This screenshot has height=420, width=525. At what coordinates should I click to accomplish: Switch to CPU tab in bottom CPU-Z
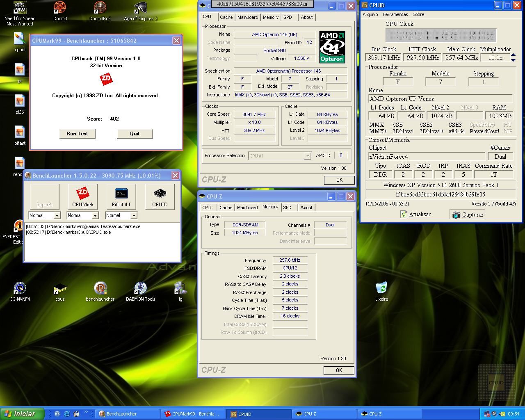pyautogui.click(x=207, y=208)
